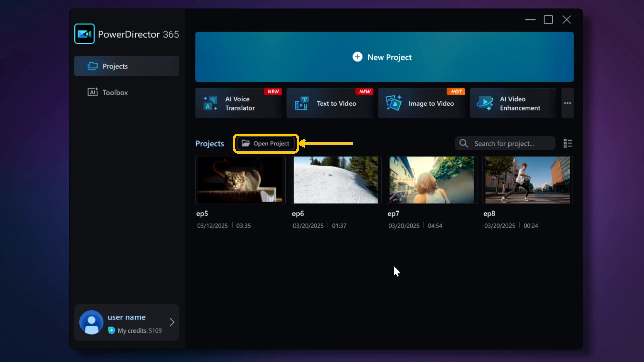Image resolution: width=644 pixels, height=362 pixels.
Task: Click the AI Video Enhancement icon
Action: pos(485,103)
